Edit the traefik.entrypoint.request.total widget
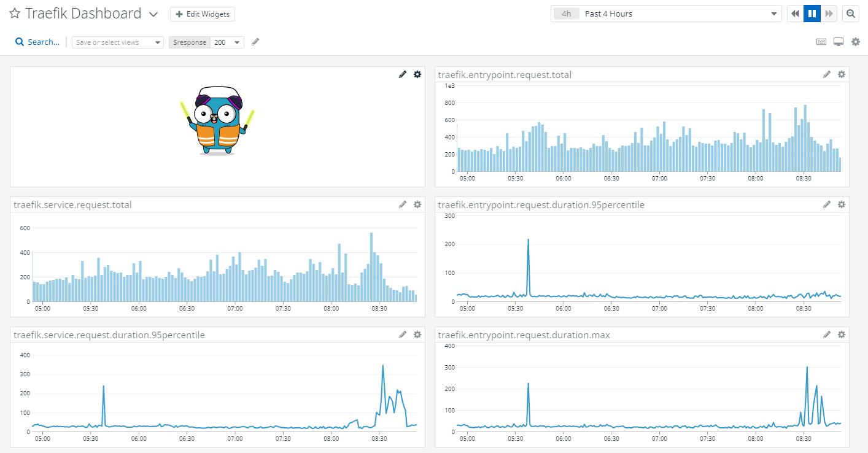The height and width of the screenshot is (453, 868). (x=827, y=74)
